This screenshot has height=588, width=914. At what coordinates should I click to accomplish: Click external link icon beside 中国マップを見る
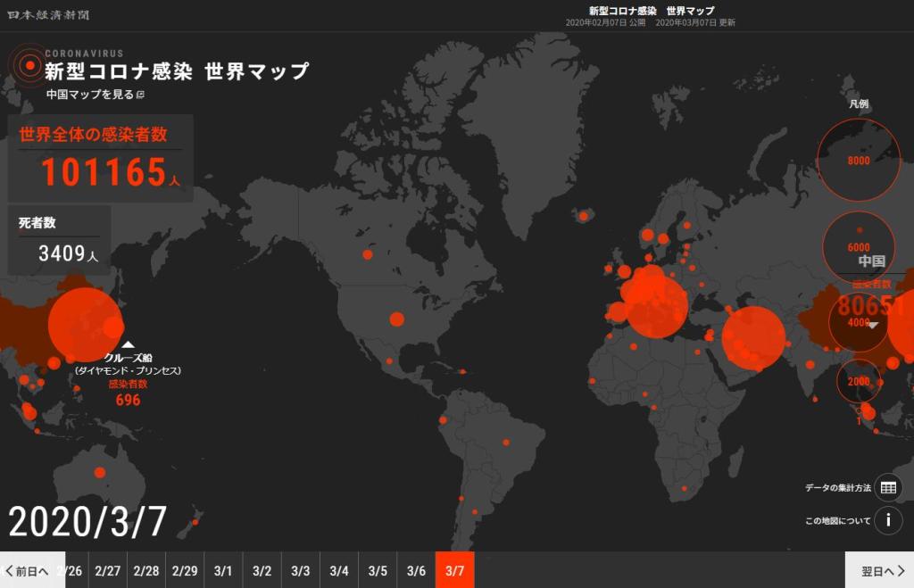click(x=140, y=95)
